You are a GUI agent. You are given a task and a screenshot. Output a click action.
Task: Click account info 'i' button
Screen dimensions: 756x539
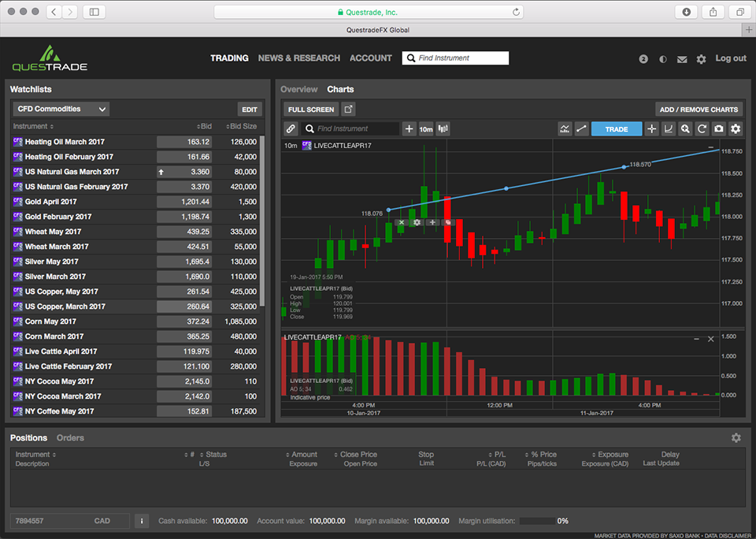(141, 521)
